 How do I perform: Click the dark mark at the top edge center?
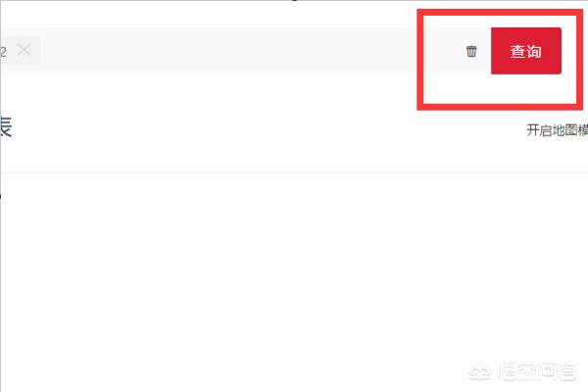(294, 1)
